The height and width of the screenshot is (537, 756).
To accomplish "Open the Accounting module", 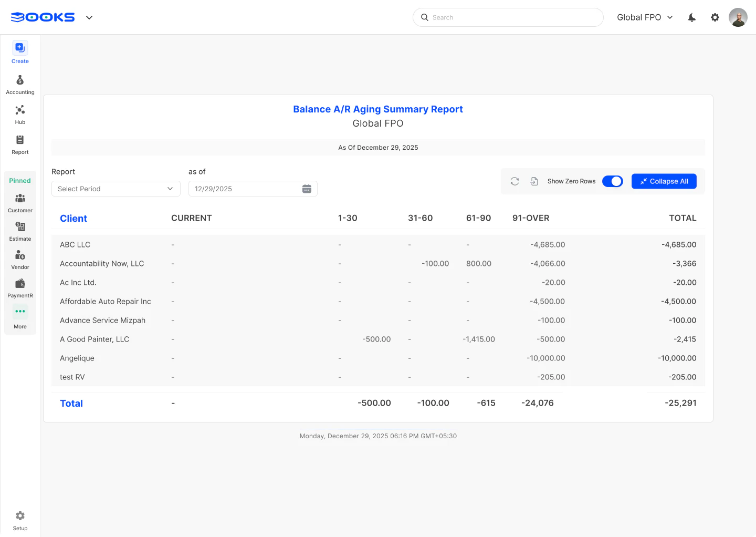I will 20,85.
